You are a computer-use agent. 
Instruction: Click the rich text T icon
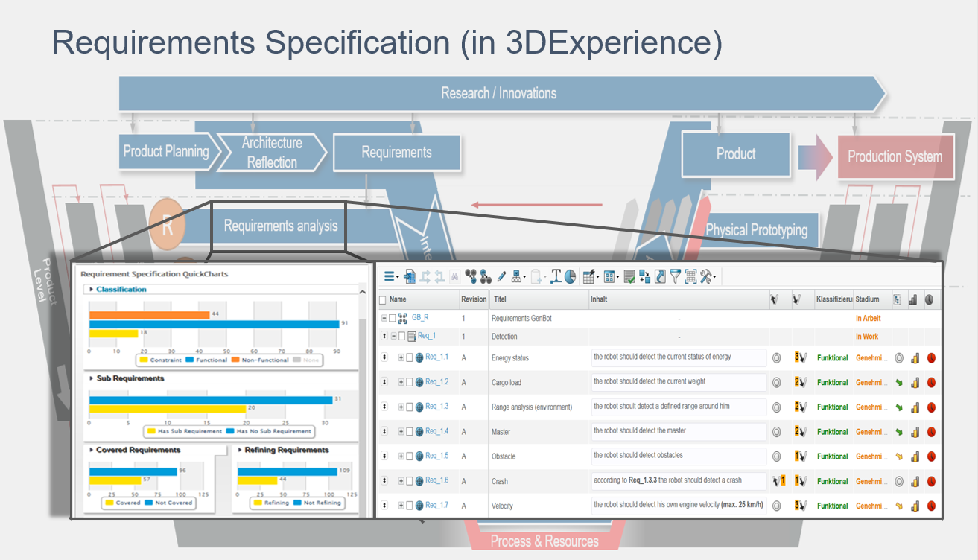pyautogui.click(x=556, y=276)
